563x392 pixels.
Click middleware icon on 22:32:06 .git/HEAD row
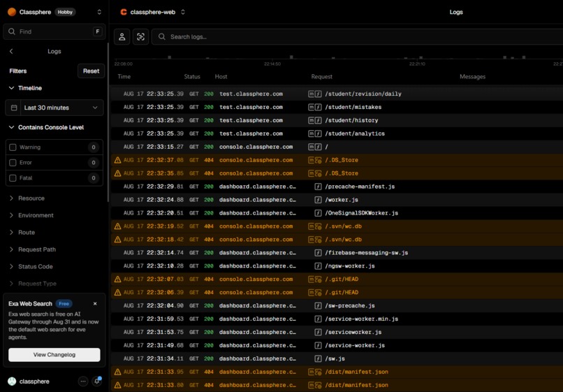(312, 293)
